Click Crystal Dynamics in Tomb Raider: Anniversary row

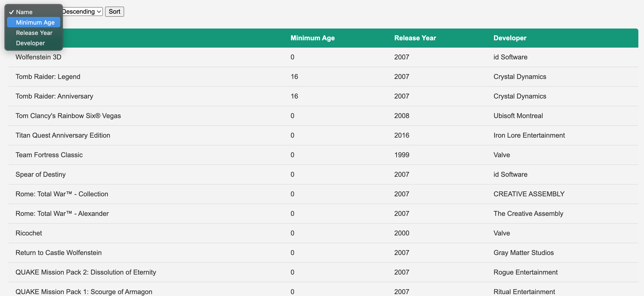pyautogui.click(x=520, y=96)
